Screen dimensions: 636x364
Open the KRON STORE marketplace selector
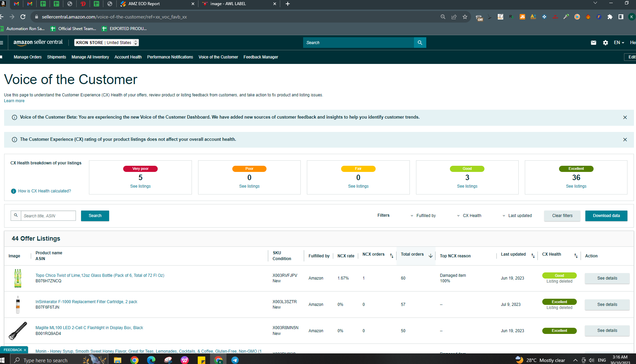click(x=106, y=43)
